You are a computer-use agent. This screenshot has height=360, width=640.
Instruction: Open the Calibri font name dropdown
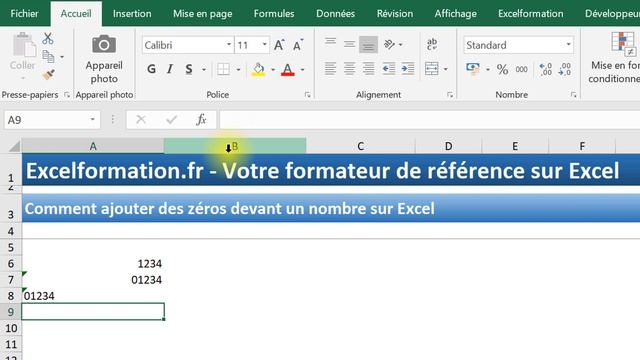[x=229, y=45]
